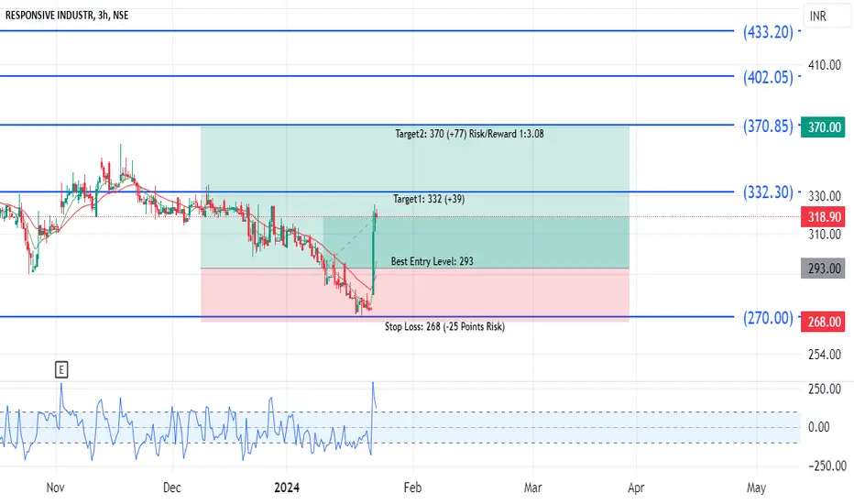
Task: Select the (433.20) horizontal line label
Action: (768, 32)
